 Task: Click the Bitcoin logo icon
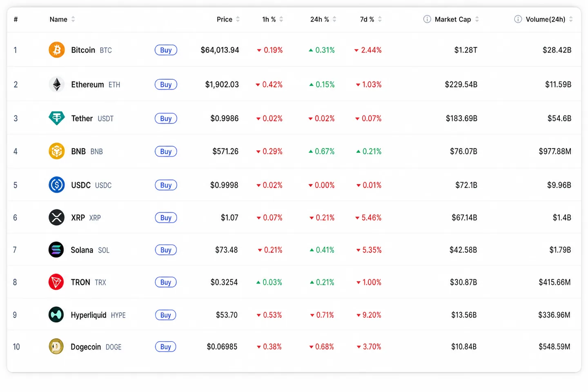[x=57, y=50]
